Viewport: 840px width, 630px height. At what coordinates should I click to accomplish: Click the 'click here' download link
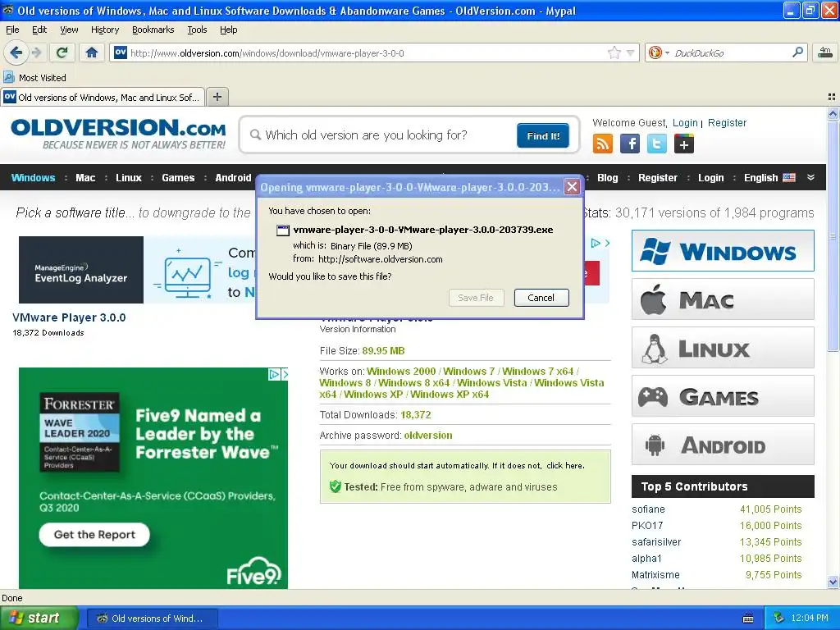565,466
